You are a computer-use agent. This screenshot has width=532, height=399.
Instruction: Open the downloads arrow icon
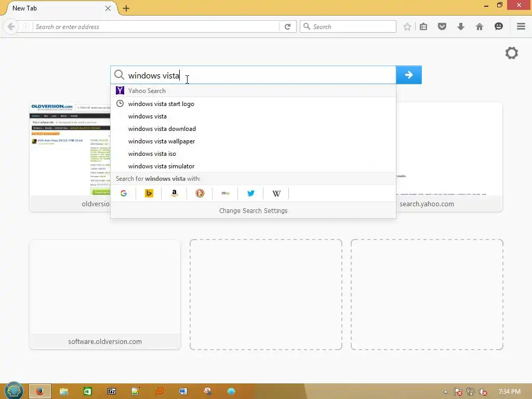pos(460,26)
